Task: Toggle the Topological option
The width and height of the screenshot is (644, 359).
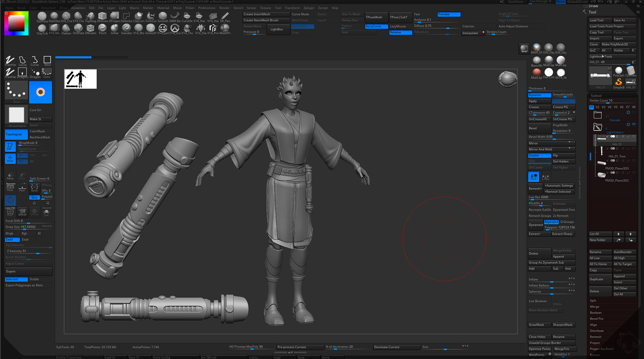Action: pyautogui.click(x=17, y=134)
